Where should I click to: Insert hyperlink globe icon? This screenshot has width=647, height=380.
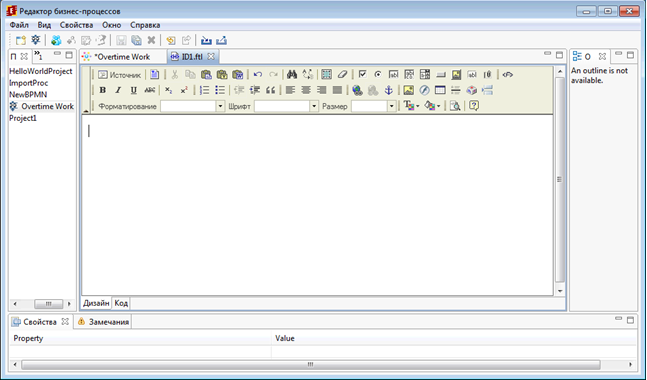(x=357, y=90)
